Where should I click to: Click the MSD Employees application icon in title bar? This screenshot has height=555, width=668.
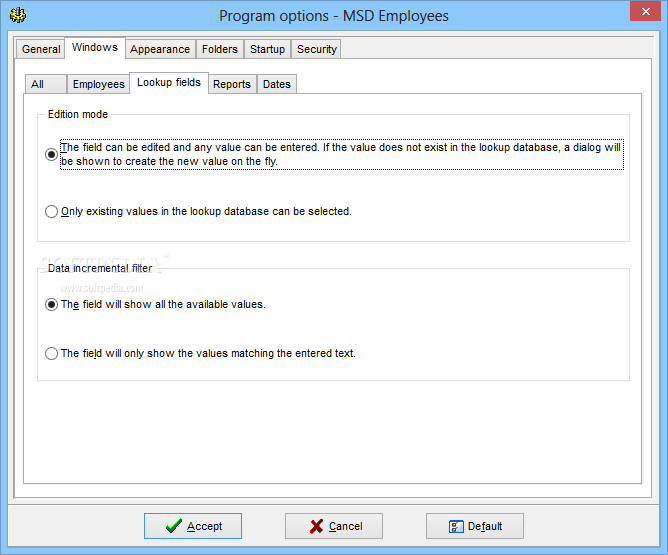pyautogui.click(x=18, y=15)
